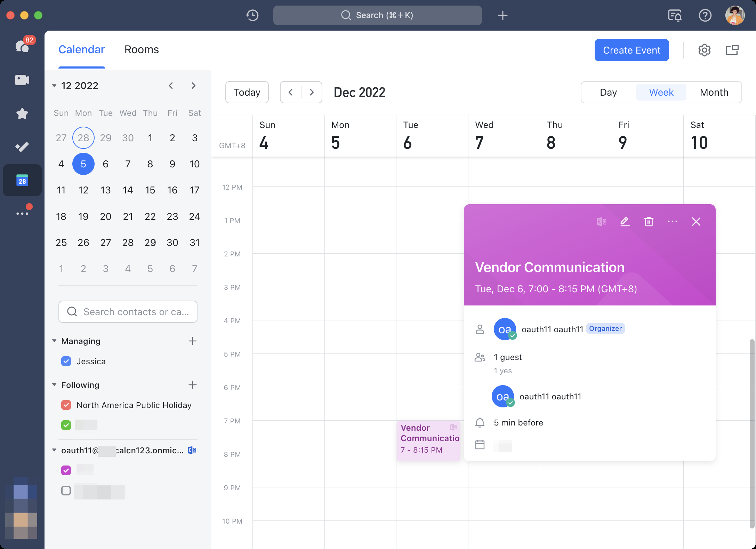
Task: Collapse the Managing section
Action: click(54, 341)
